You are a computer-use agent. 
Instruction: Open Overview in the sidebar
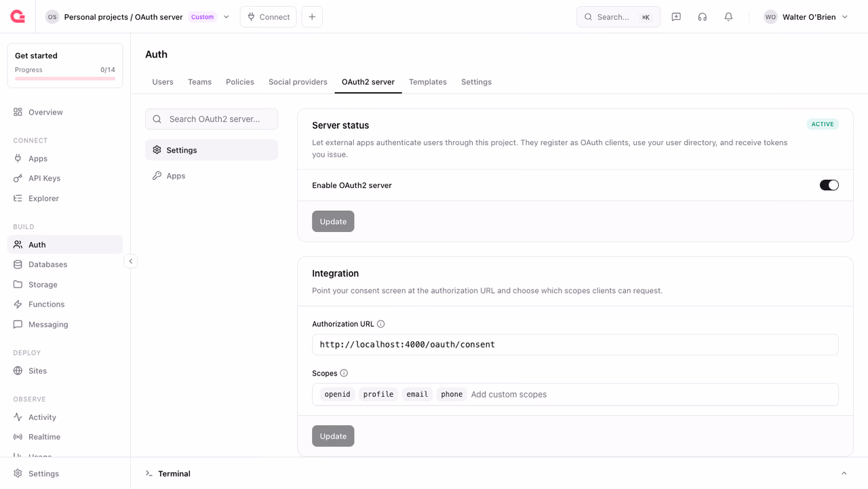(65, 112)
